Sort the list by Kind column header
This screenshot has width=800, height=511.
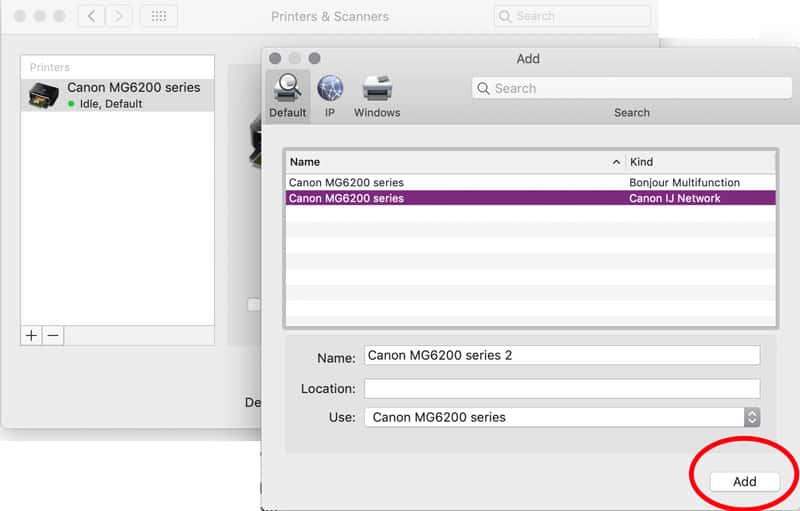click(x=700, y=162)
